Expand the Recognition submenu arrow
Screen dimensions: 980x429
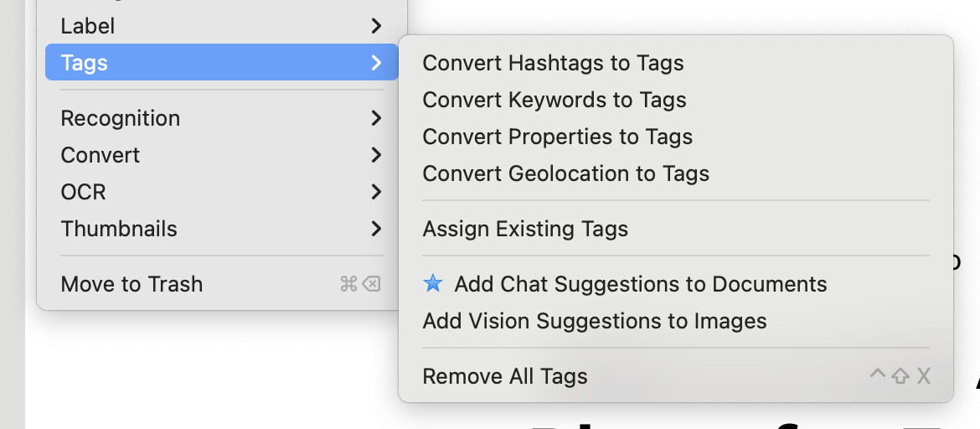click(376, 118)
